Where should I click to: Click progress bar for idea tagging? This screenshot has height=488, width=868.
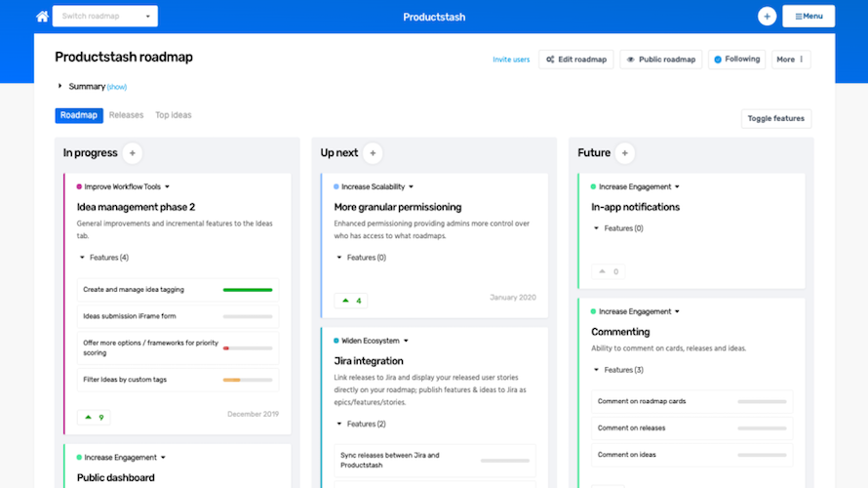[x=248, y=290]
